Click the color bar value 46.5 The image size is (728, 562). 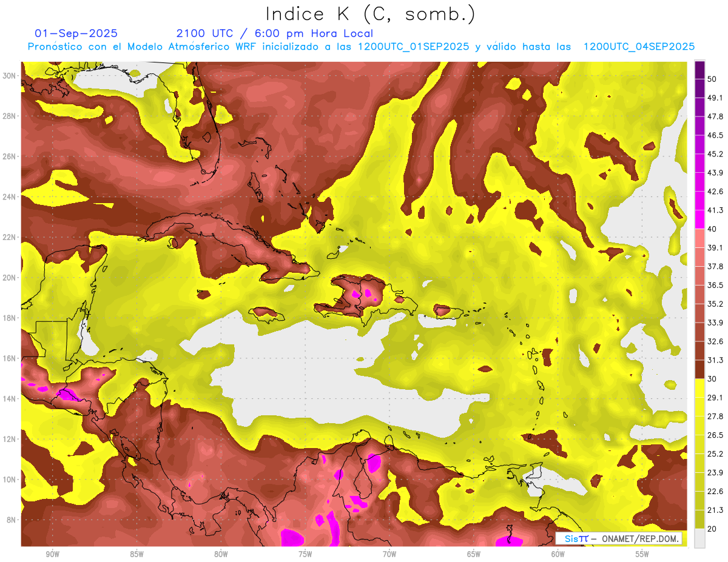pyautogui.click(x=715, y=135)
